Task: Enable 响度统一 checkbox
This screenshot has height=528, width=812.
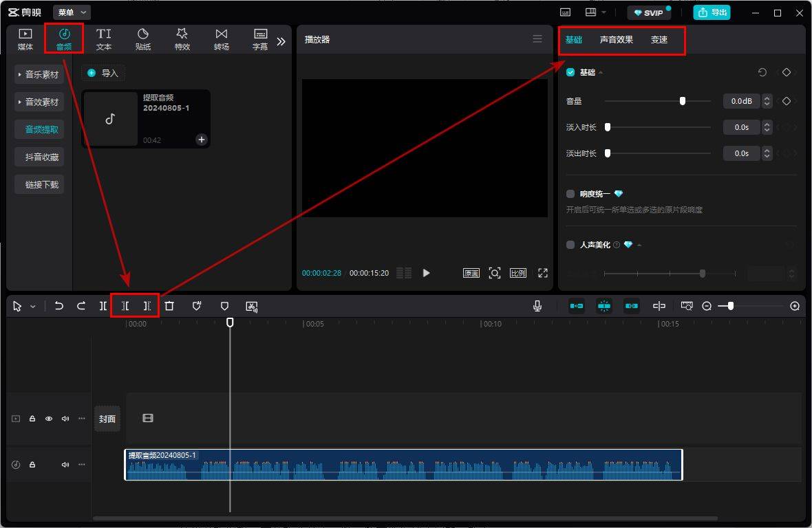Action: pos(570,194)
